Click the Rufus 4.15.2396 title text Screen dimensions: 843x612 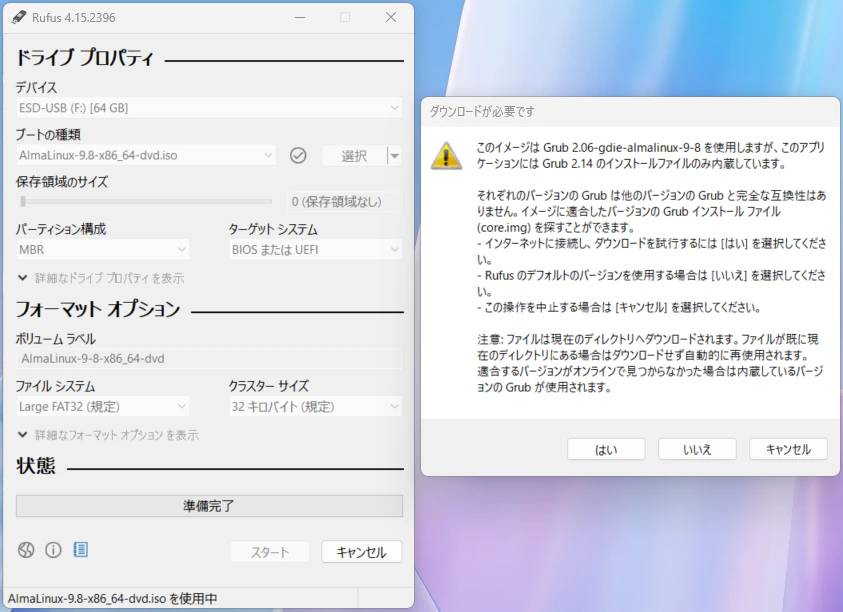coord(74,18)
